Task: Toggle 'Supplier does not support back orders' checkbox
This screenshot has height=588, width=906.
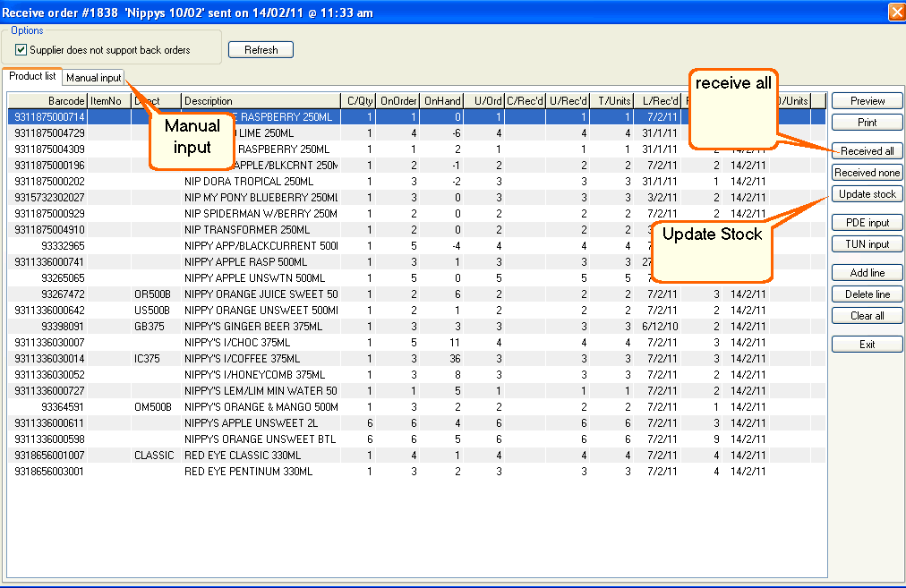Action: 21,50
